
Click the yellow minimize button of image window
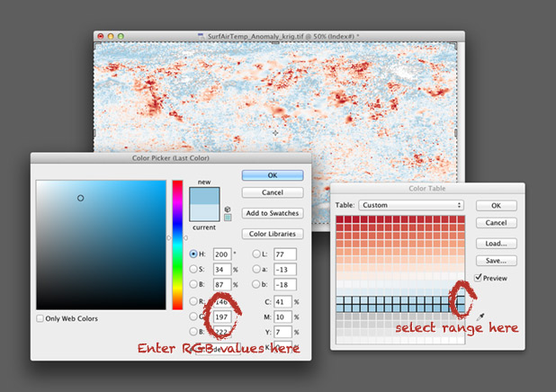point(111,36)
